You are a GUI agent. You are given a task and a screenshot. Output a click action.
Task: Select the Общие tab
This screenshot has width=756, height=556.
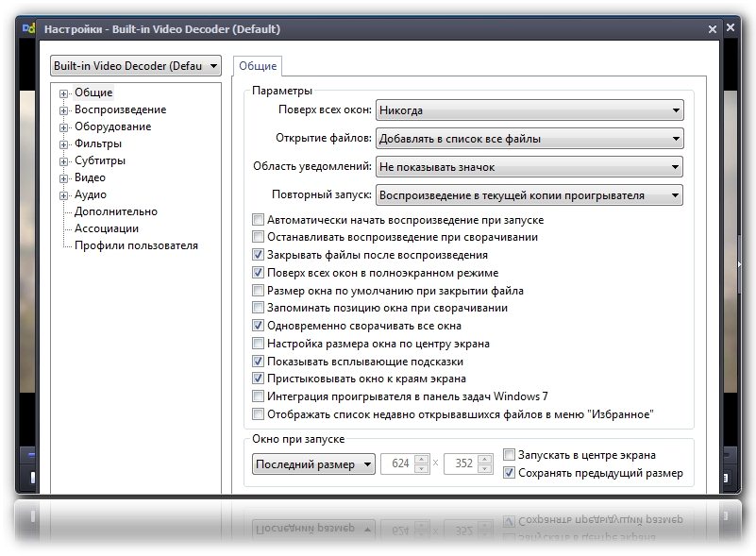coord(257,66)
